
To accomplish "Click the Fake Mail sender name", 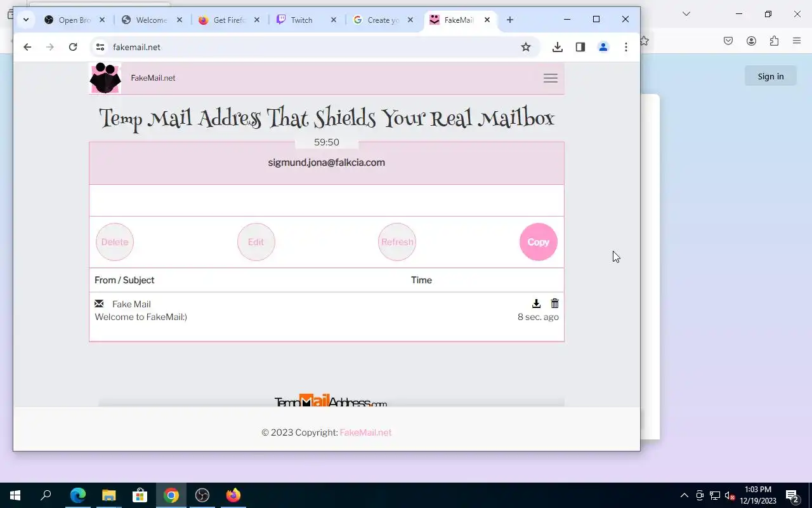I will 131,304.
